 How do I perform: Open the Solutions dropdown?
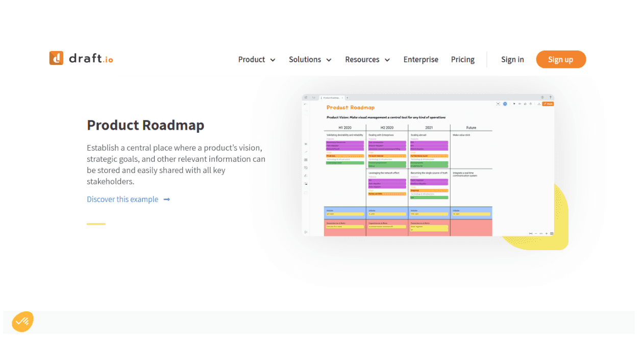(x=310, y=59)
